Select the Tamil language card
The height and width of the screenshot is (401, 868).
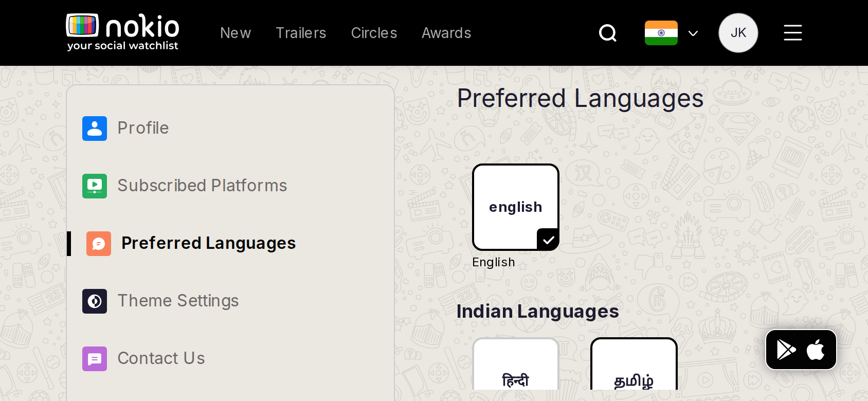pos(634,364)
